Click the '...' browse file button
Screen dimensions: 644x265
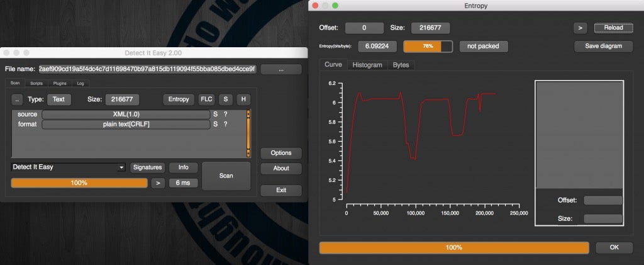[280, 69]
